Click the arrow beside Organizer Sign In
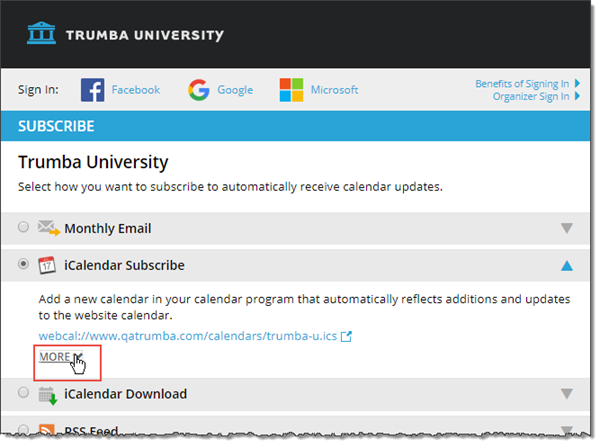The image size is (600, 448). click(x=577, y=96)
